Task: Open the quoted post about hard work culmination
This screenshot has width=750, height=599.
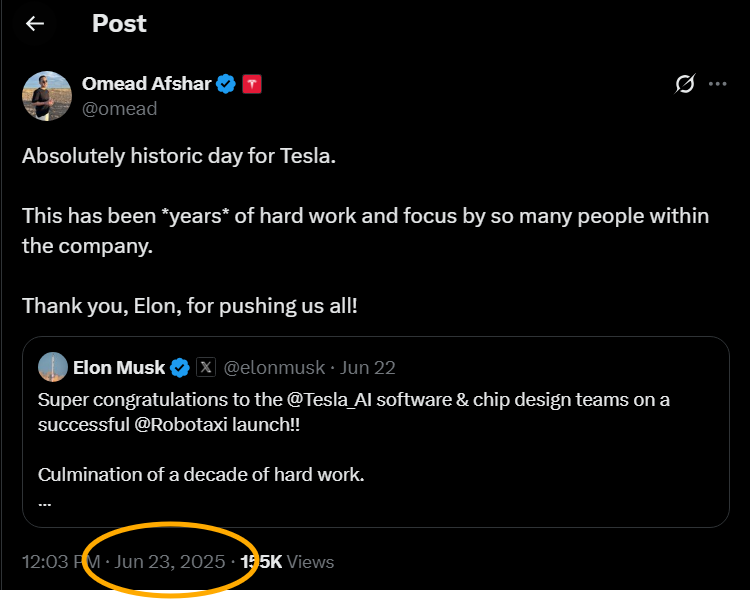Action: click(375, 432)
